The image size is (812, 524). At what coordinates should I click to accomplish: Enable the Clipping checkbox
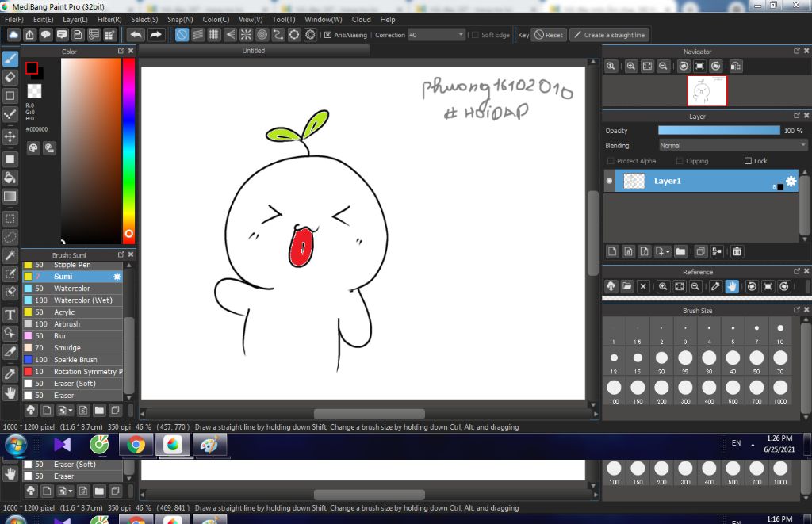pos(680,161)
